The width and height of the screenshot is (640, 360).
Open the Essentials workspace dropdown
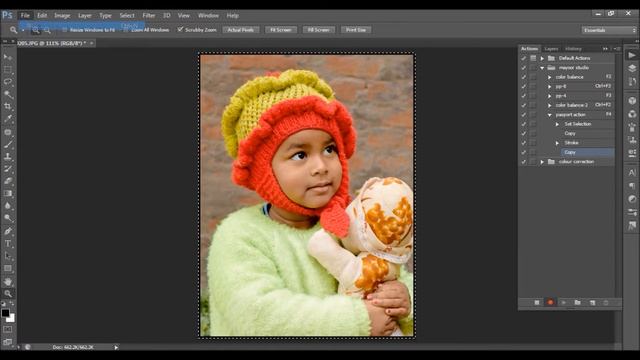[609, 30]
